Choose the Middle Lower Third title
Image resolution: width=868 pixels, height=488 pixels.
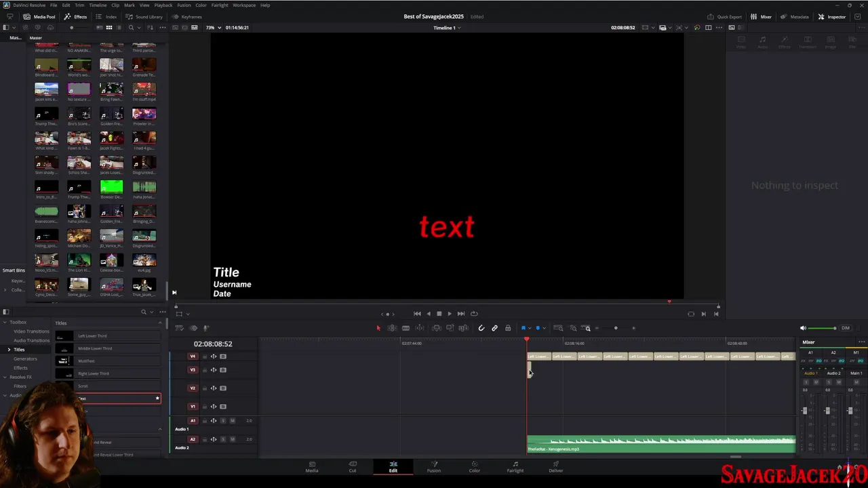pos(108,348)
